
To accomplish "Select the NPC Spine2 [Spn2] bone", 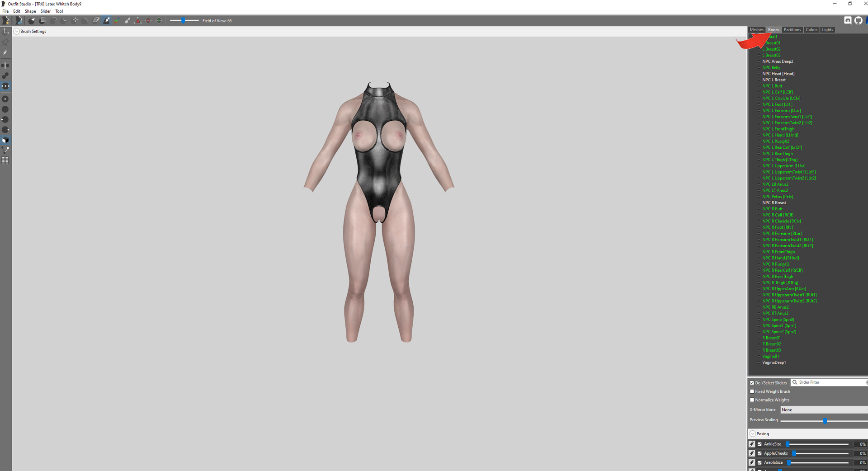I will click(779, 332).
